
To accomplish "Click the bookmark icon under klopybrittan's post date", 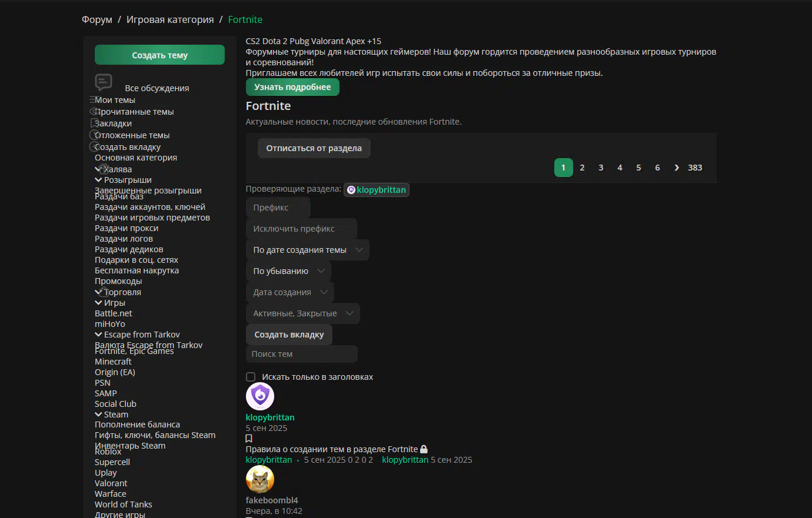I will click(249, 439).
